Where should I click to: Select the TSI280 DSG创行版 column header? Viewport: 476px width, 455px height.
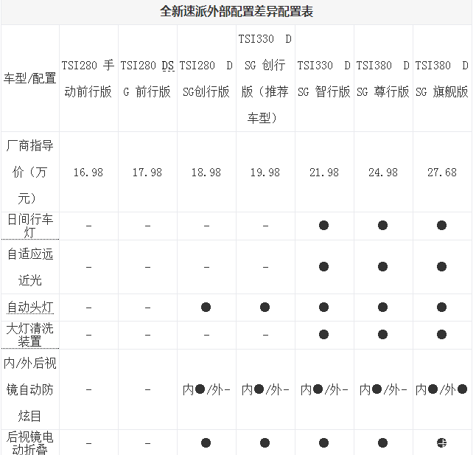click(x=206, y=78)
